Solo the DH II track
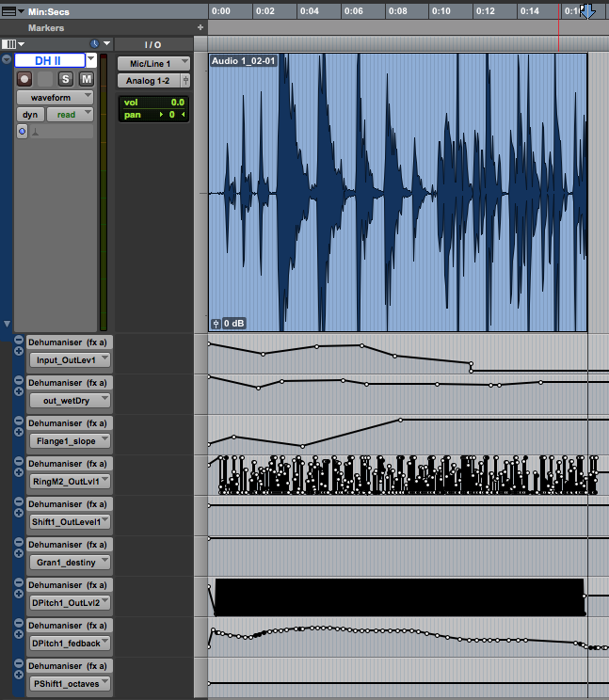This screenshot has width=609, height=700. [x=67, y=79]
